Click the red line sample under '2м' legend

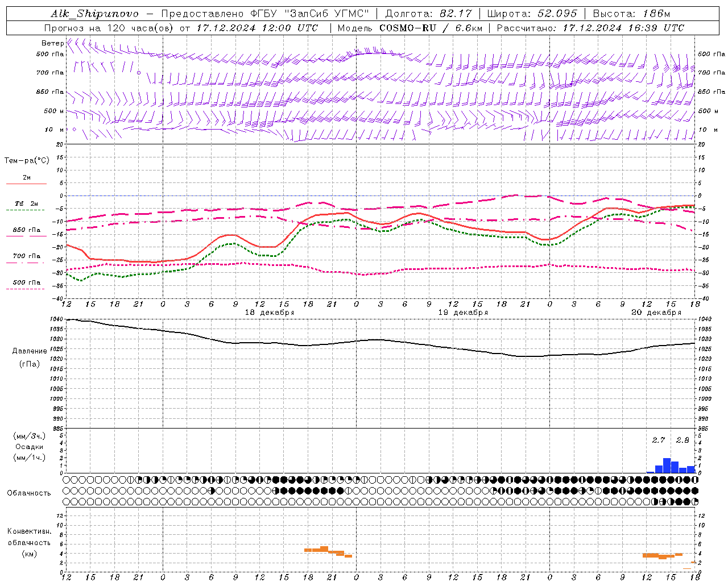pyautogui.click(x=26, y=184)
